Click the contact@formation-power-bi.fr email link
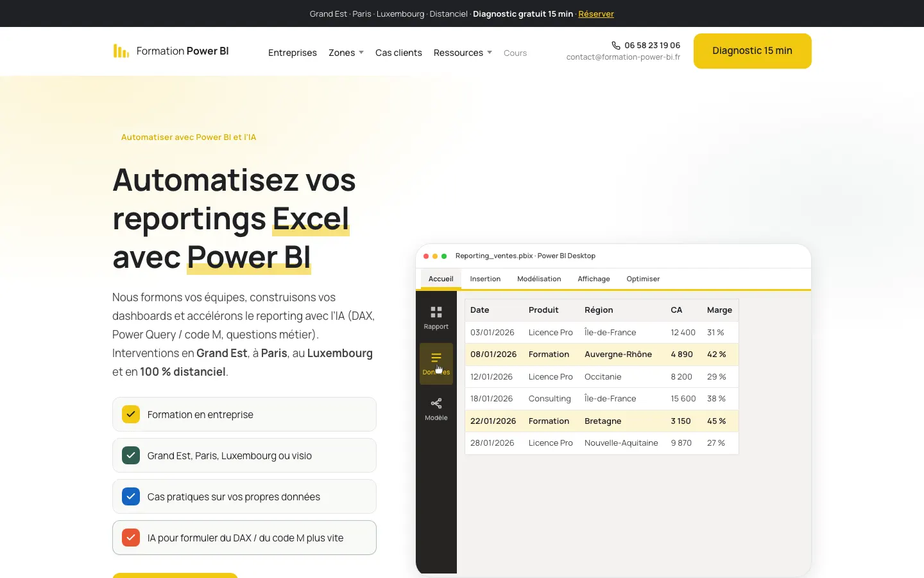This screenshot has height=578, width=924. (623, 57)
